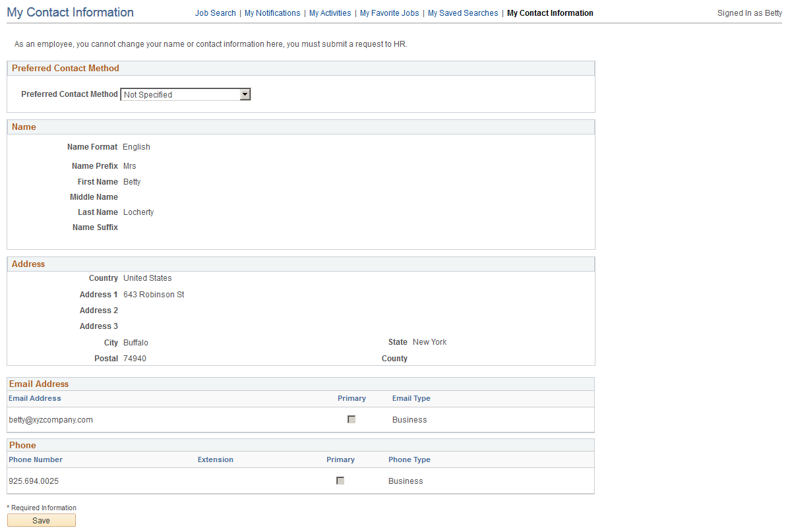View My Favorite Jobs
Viewport: 788px width, 532px height.
coord(390,13)
